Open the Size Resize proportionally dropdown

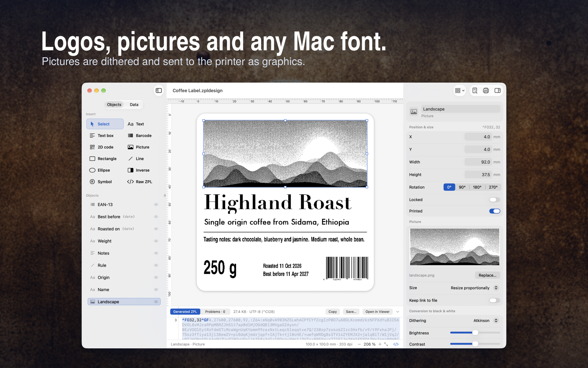(x=475, y=288)
